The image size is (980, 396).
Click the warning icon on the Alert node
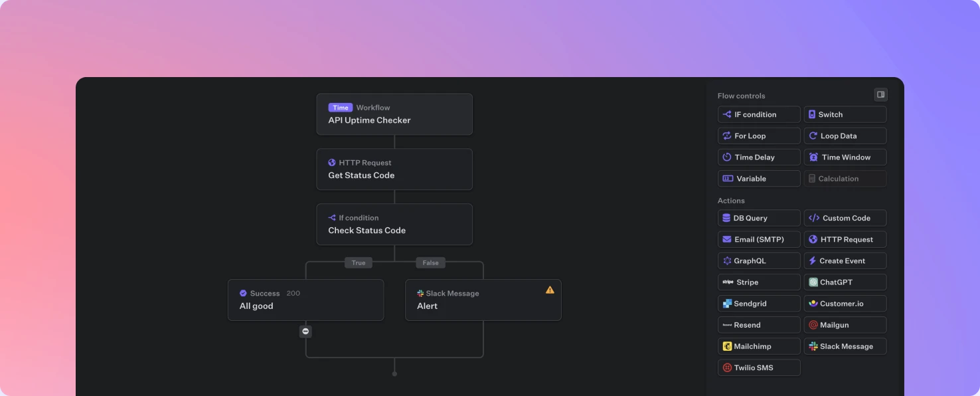tap(550, 290)
